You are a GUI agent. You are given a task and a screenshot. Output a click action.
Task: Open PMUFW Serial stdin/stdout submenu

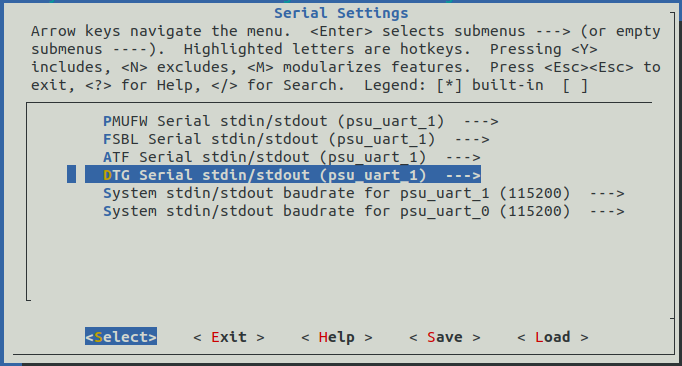click(301, 121)
